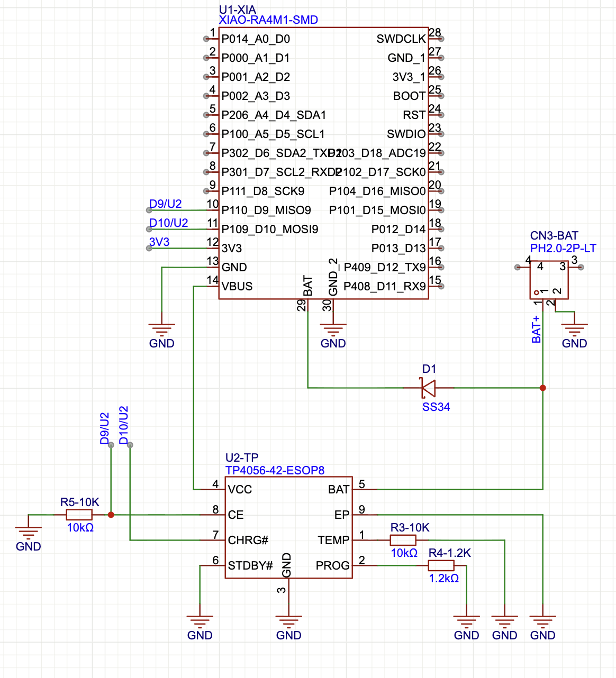Click GND symbol below U2 STDBY# pin
Image resolution: width=616 pixels, height=678 pixels.
click(x=200, y=622)
